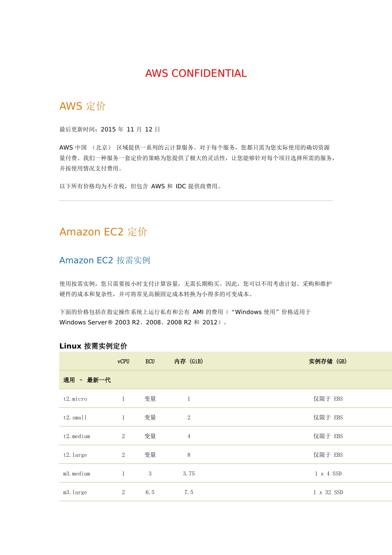Click t2.small ECU value '变量'

(150, 417)
